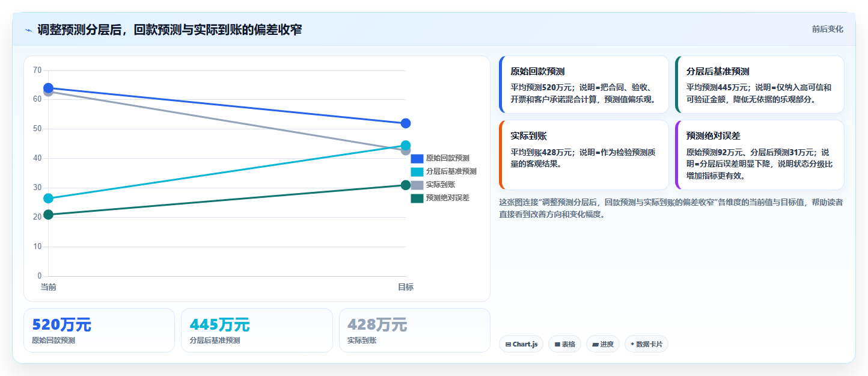Screen dimensions: 868x376
Task: Click the y-axis value 10
Action: click(37, 247)
